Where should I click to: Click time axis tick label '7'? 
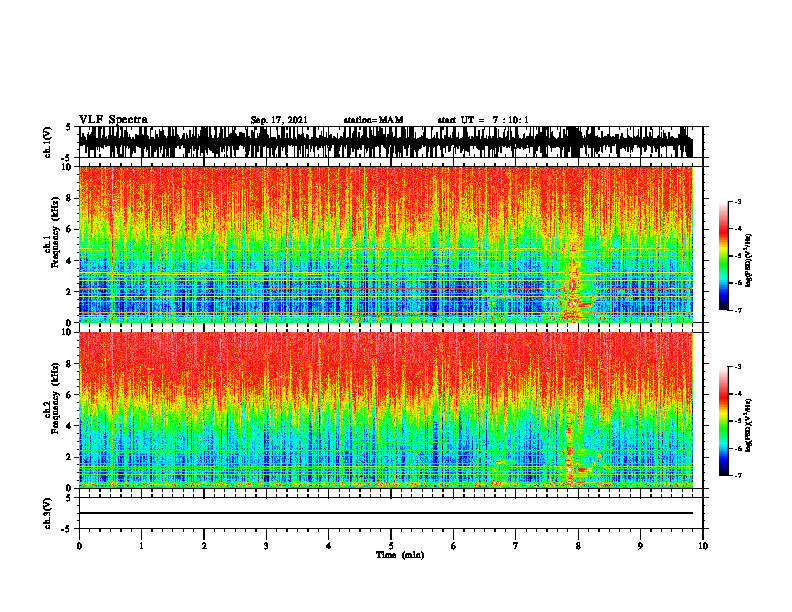[x=516, y=546]
